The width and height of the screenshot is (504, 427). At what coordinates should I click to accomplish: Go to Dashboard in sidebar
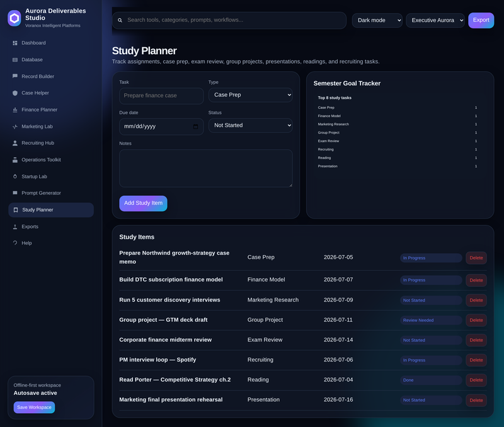click(x=51, y=43)
